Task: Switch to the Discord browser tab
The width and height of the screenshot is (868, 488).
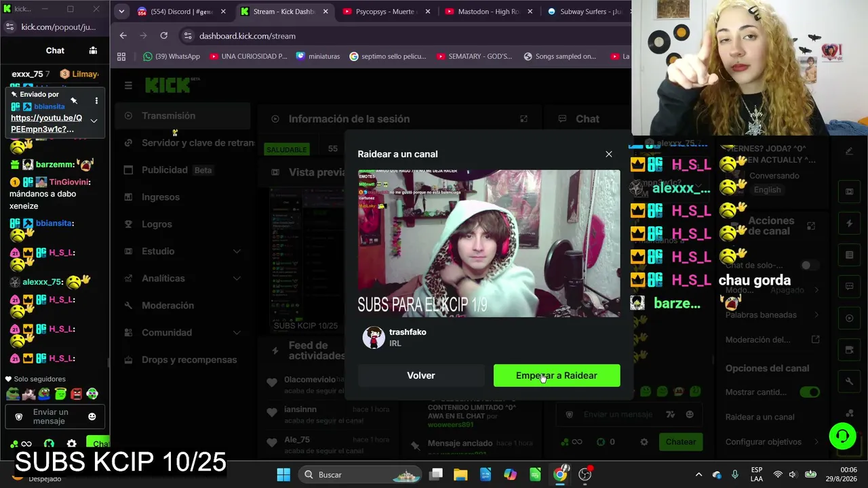Action: click(x=181, y=12)
